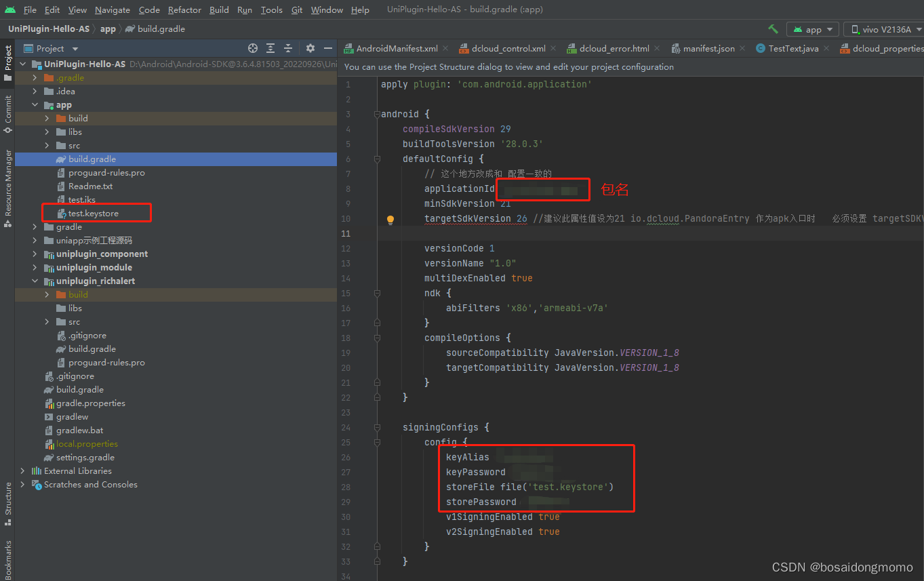The image size is (924, 581).
Task: Collapse the app module folder
Action: point(35,105)
